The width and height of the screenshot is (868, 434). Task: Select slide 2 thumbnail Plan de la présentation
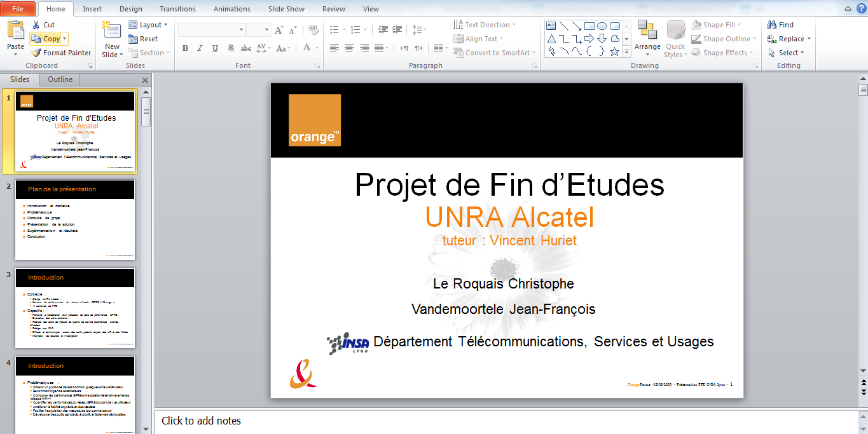[75, 220]
